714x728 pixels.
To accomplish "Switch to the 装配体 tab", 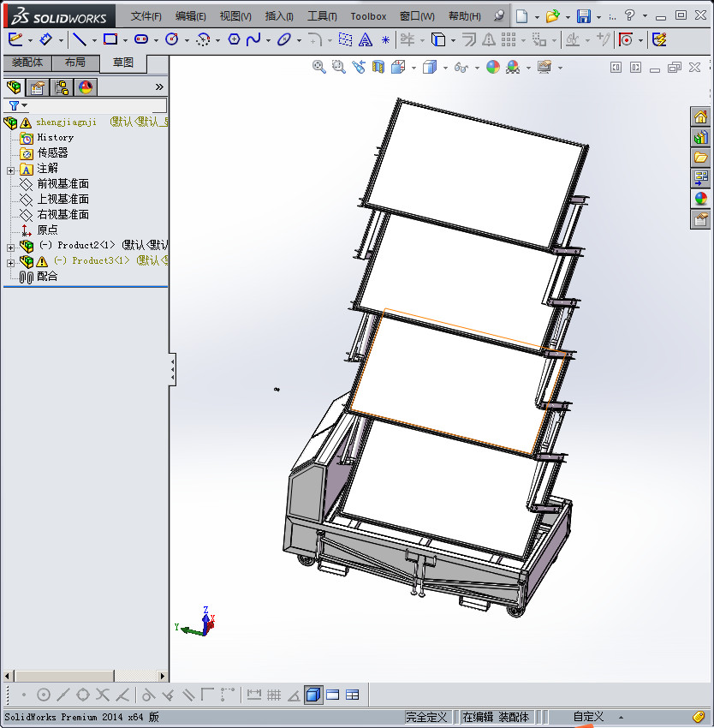I will [x=27, y=63].
